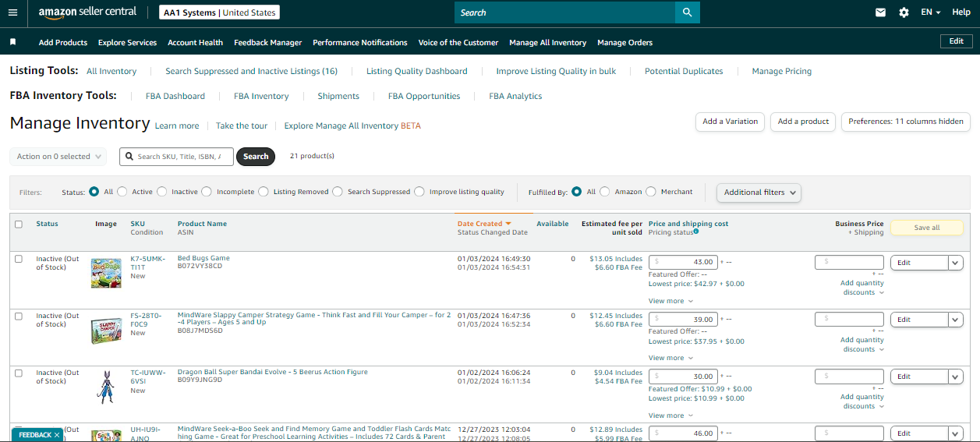Close the Feedback tab with X

coord(57,435)
